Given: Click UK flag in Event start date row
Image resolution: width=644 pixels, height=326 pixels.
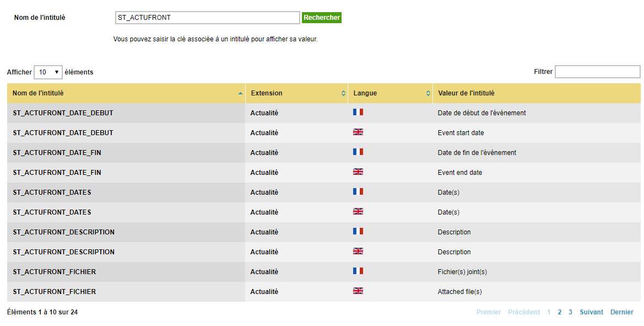Looking at the screenshot, I should tap(358, 132).
